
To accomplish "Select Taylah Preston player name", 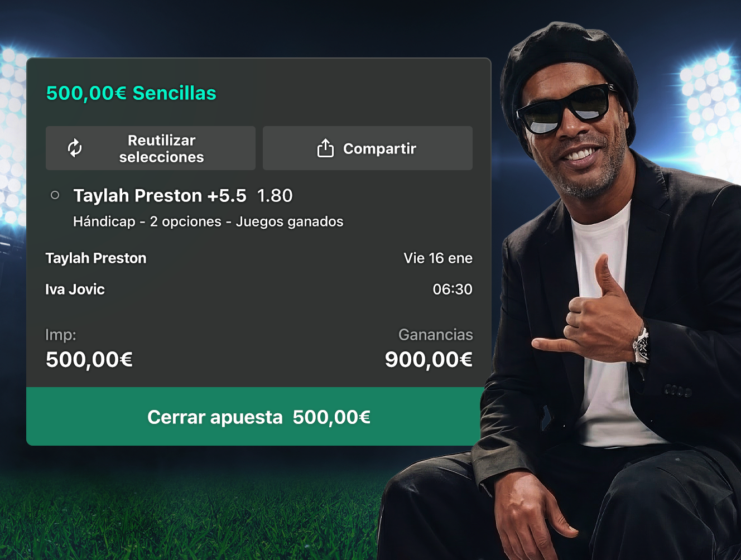I will tap(96, 258).
